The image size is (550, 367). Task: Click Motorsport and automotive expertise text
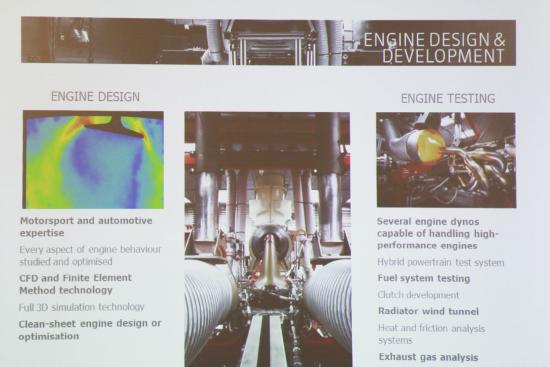point(86,227)
